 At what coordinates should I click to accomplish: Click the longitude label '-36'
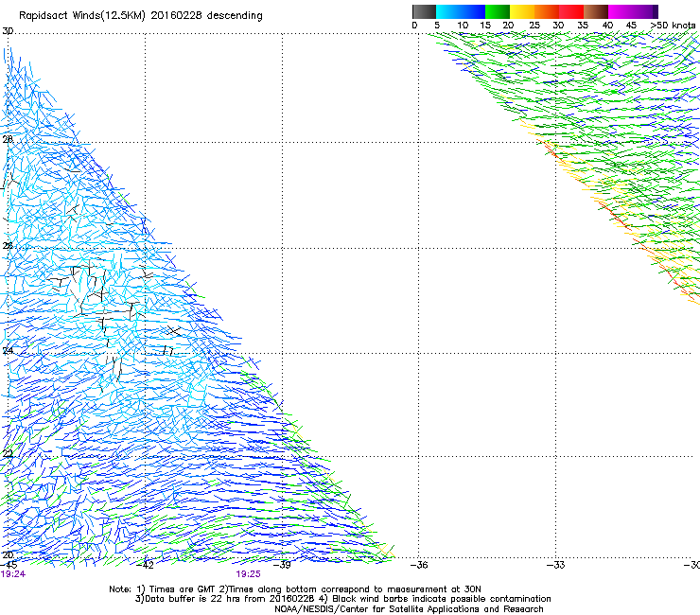click(419, 565)
